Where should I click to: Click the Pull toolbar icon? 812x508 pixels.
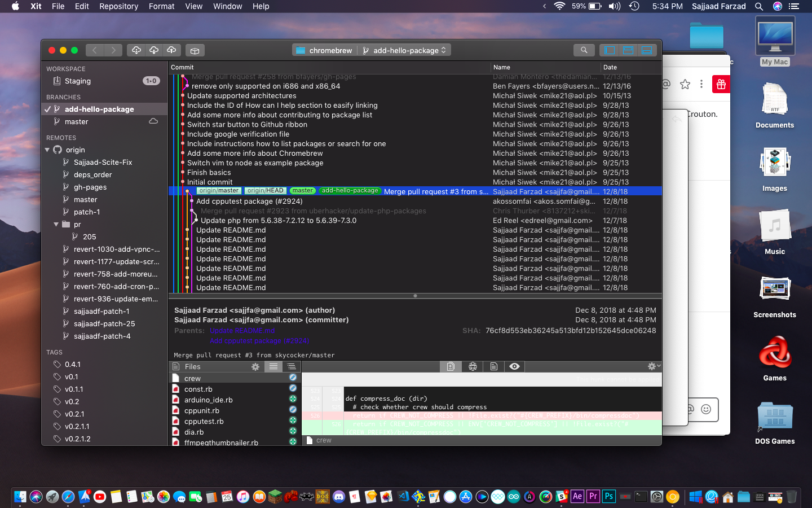(154, 50)
